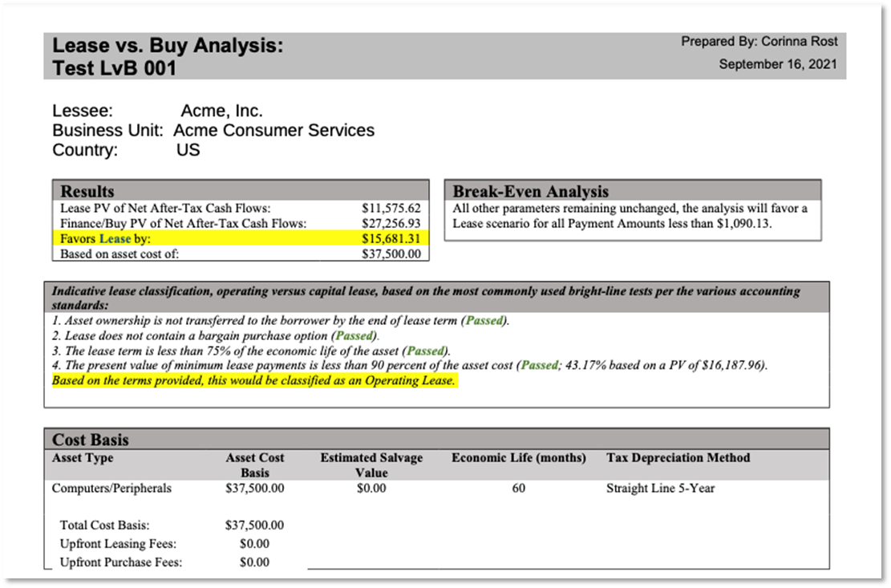Select the highlighted $15,681.31 amount
The height and width of the screenshot is (588, 891).
pos(391,239)
